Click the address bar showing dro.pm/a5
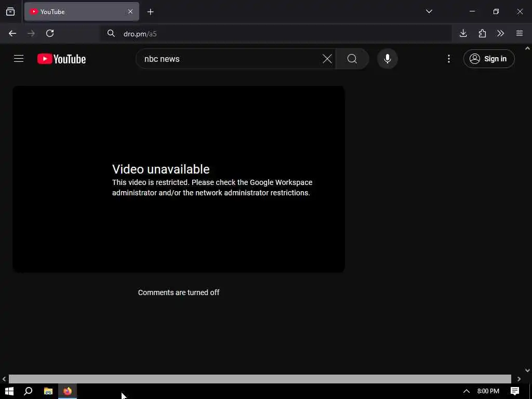The width and height of the screenshot is (532, 399). tap(275, 34)
